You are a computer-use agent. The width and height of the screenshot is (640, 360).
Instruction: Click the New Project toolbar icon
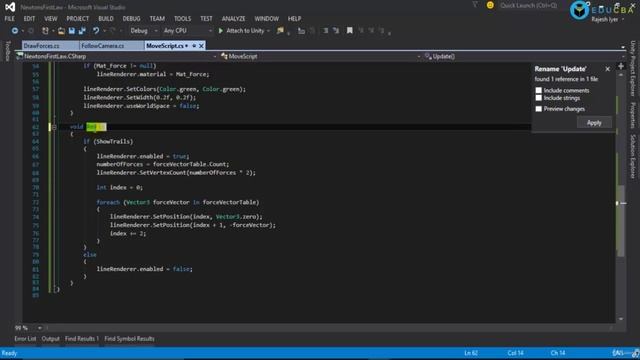pyautogui.click(x=45, y=31)
